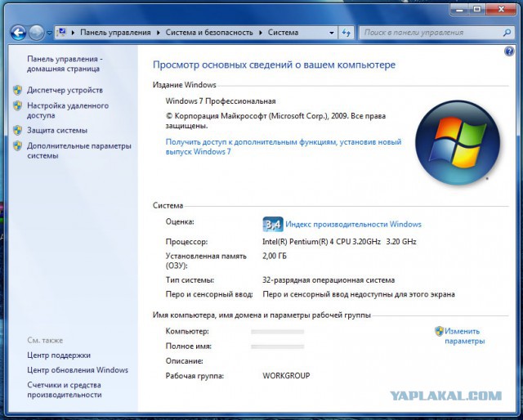Image resolution: width=523 pixels, height=420 pixels.
Task: Close the System window
Action: pyautogui.click(x=501, y=9)
